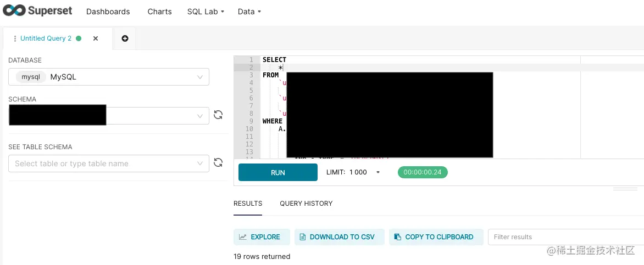
Task: Open the schema selection dropdown
Action: (109, 116)
